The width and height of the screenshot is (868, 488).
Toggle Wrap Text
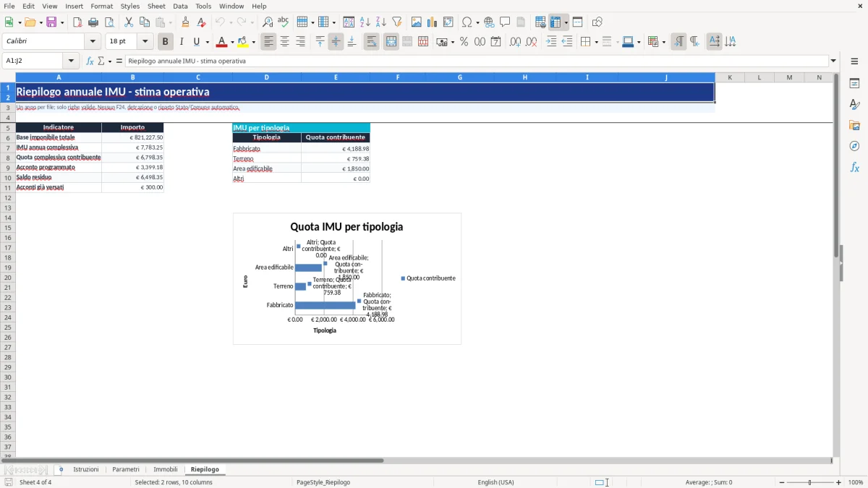(372, 42)
